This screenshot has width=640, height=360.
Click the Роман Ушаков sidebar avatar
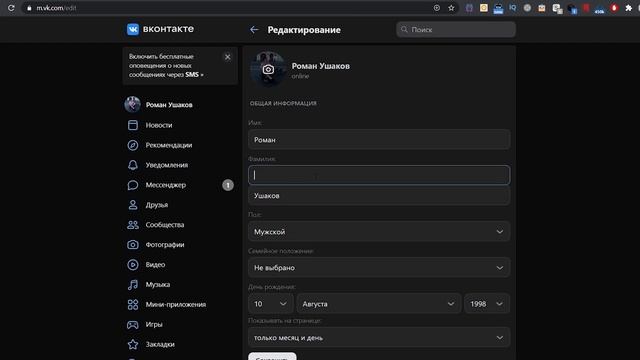click(x=132, y=104)
